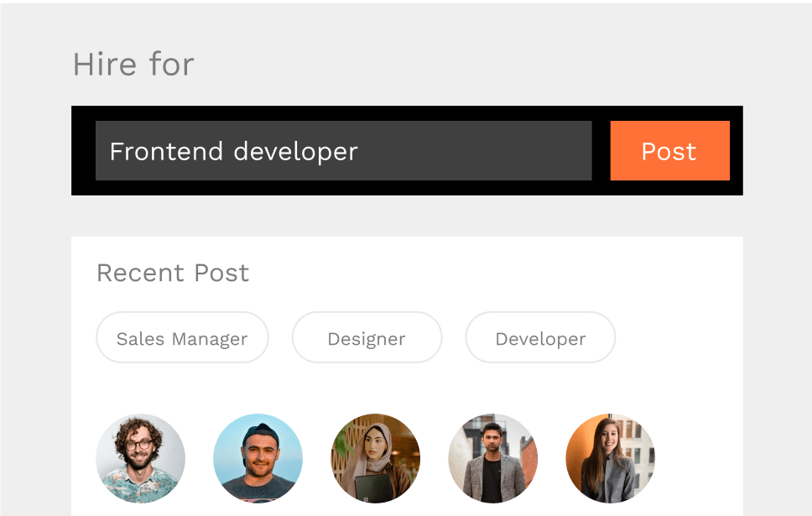This screenshot has width=812, height=516.
Task: View the smiling long-haired woman's avatar
Action: [x=610, y=458]
